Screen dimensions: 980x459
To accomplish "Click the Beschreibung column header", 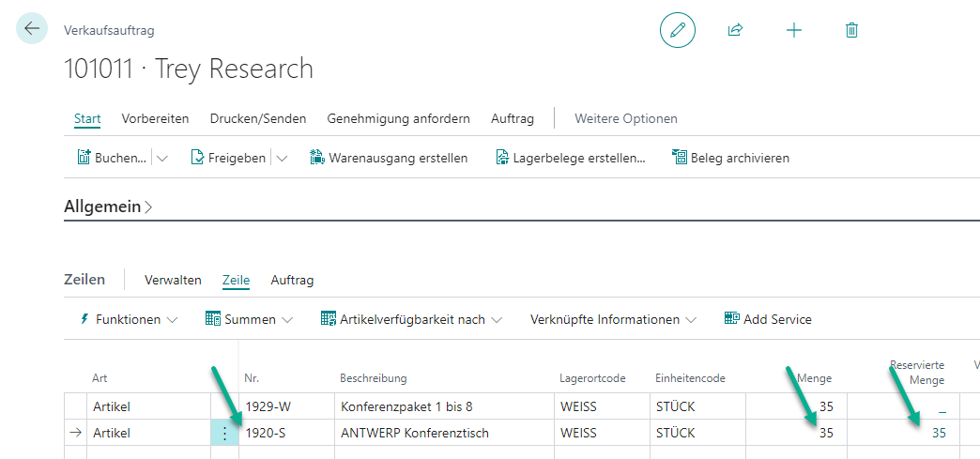I will pyautogui.click(x=373, y=378).
